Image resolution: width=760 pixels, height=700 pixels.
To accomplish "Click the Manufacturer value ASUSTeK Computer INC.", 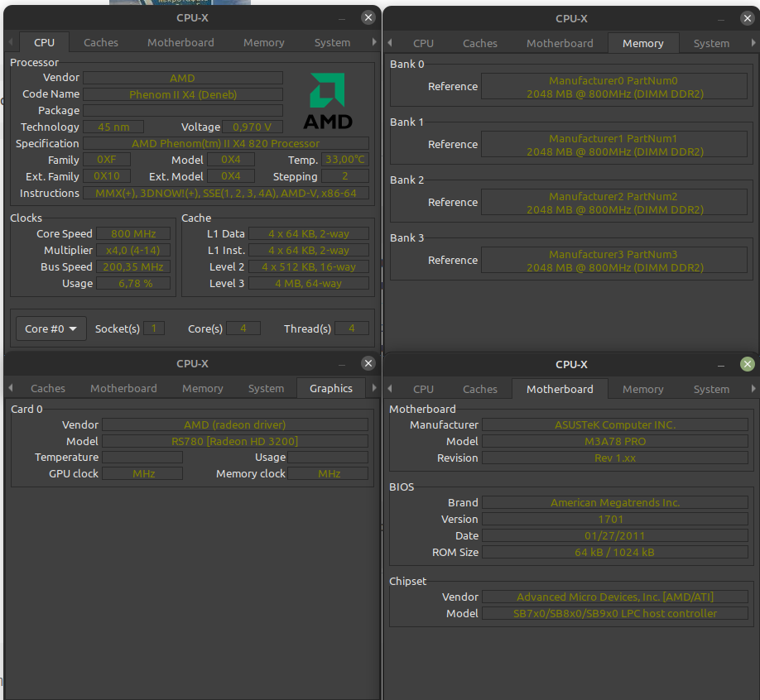I will (615, 424).
